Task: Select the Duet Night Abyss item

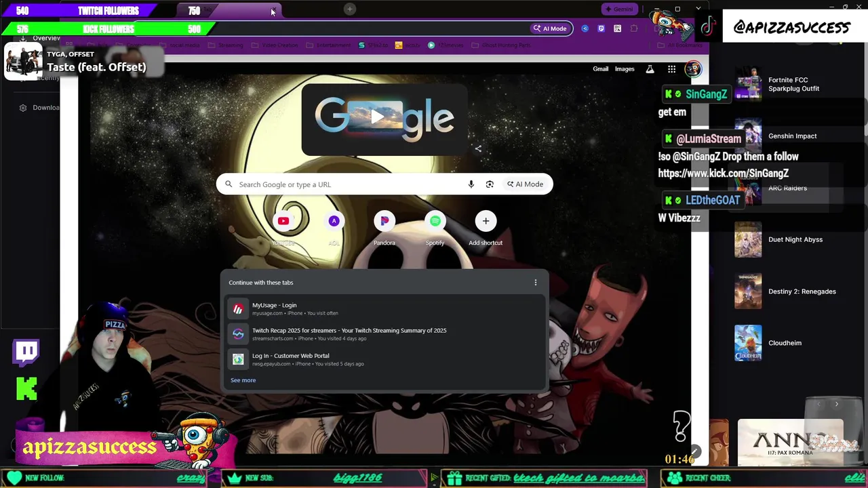Action: point(787,239)
